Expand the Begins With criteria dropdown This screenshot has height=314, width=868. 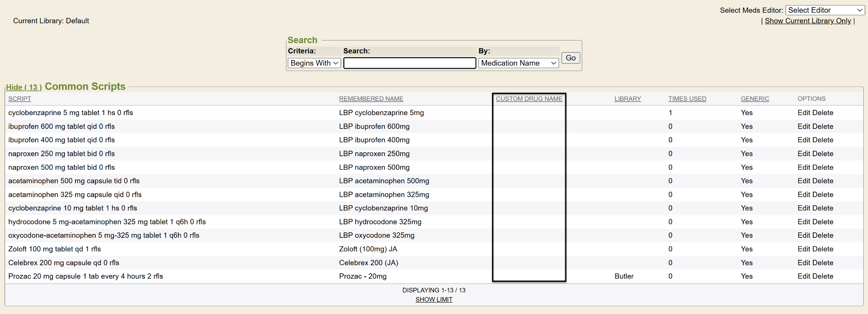[314, 63]
